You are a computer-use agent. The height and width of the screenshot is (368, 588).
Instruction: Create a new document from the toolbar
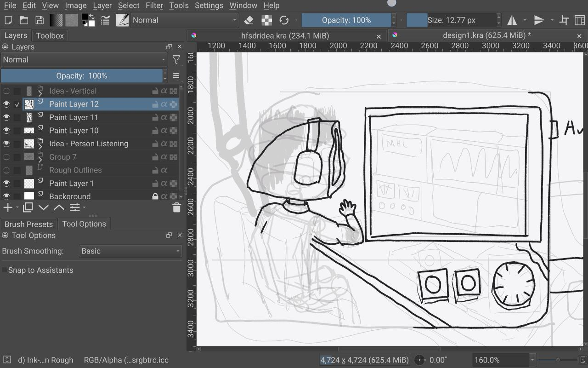[8, 20]
